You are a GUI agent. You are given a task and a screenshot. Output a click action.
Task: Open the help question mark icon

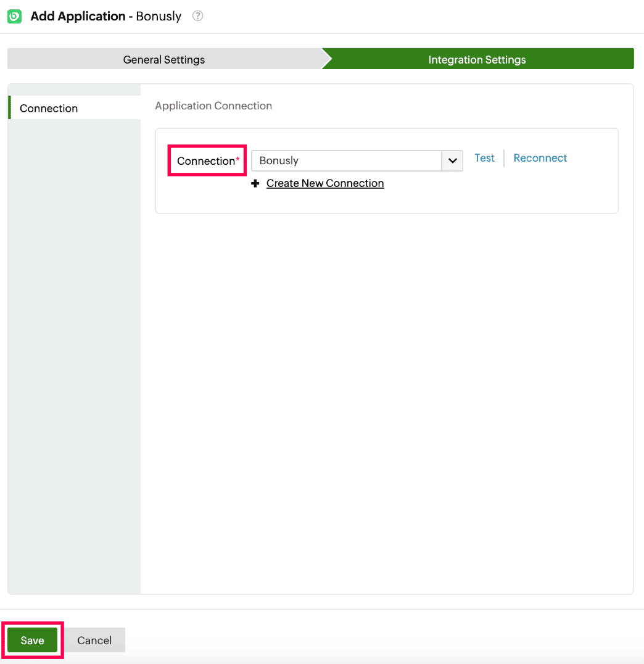click(x=198, y=15)
